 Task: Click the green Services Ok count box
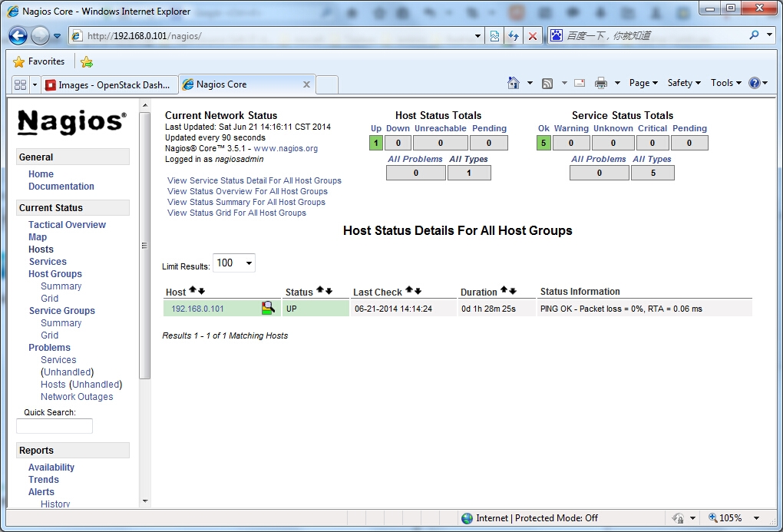coord(543,143)
